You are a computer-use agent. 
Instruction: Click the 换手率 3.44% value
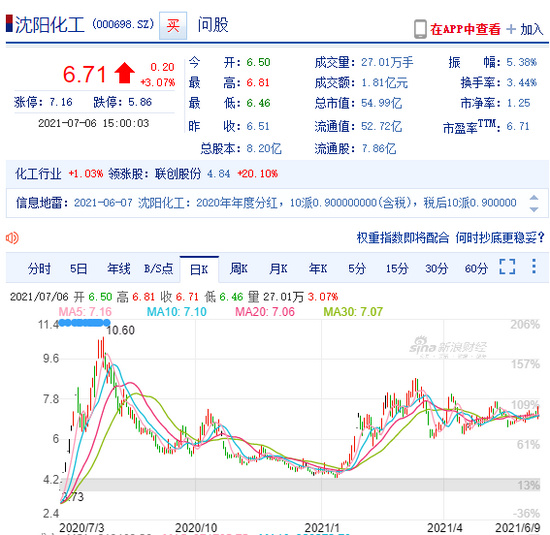[x=522, y=83]
